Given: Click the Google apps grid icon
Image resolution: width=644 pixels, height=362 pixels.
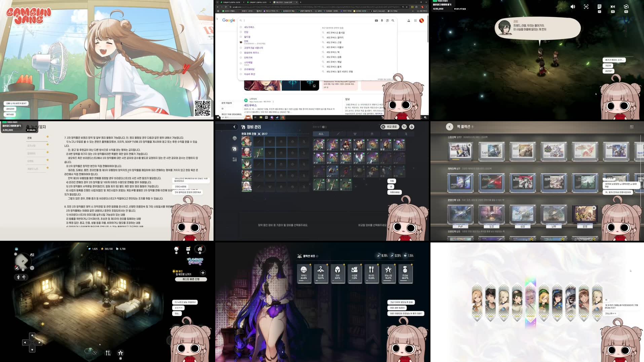Looking at the screenshot, I should click(x=415, y=21).
